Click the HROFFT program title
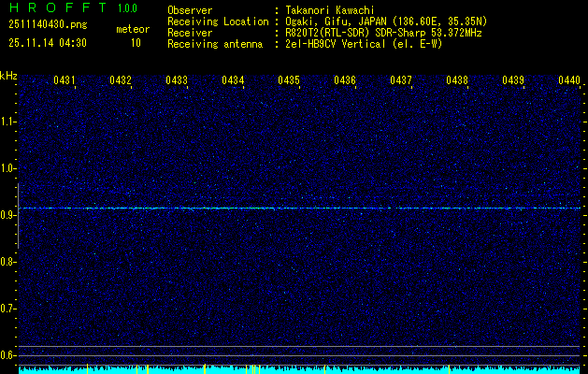This screenshot has height=374, width=588. (x=58, y=7)
